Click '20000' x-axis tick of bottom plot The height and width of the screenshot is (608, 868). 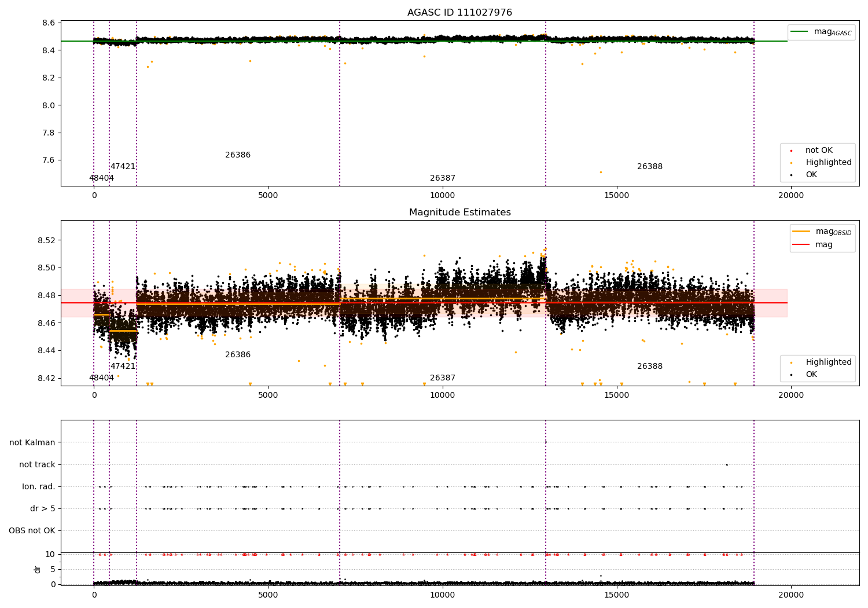(791, 595)
